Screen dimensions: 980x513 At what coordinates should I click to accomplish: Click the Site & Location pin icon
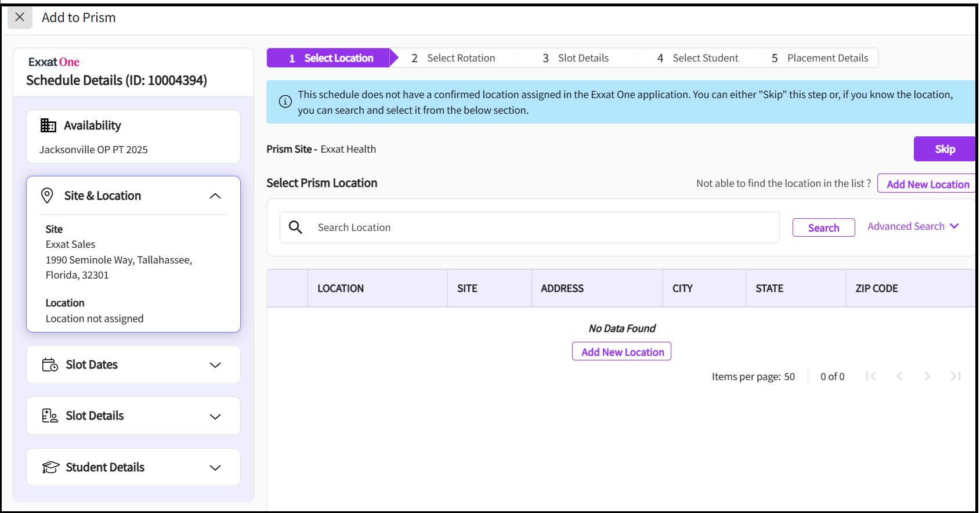click(48, 196)
